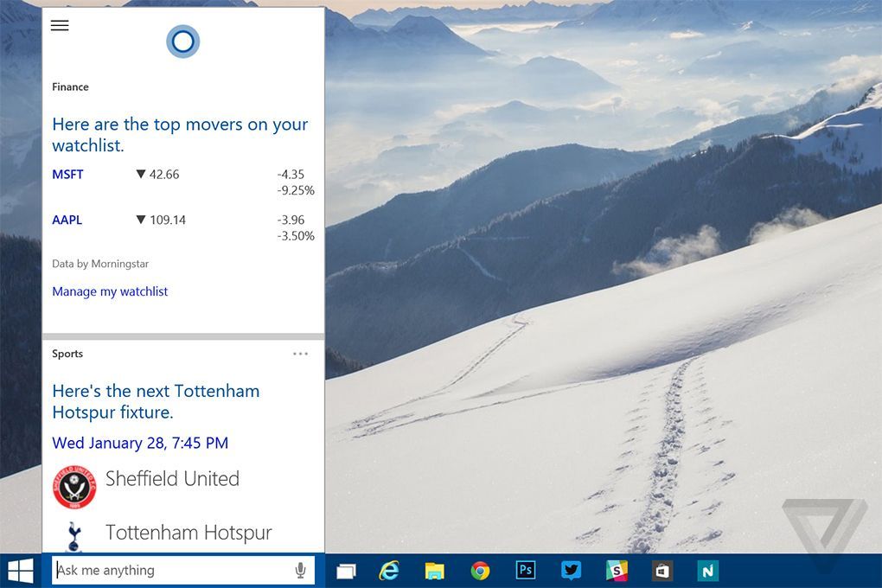882x588 pixels.
Task: Click the Windows Start button
Action: point(21,571)
